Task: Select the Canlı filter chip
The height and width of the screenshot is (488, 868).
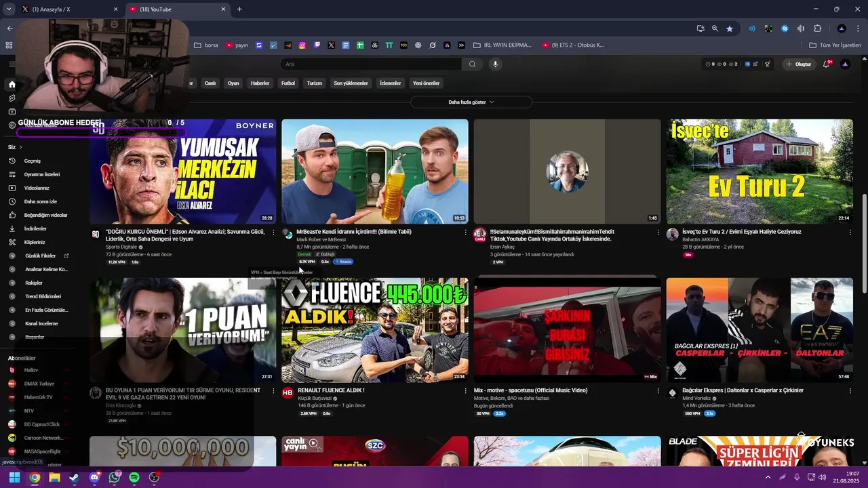Action: point(210,83)
